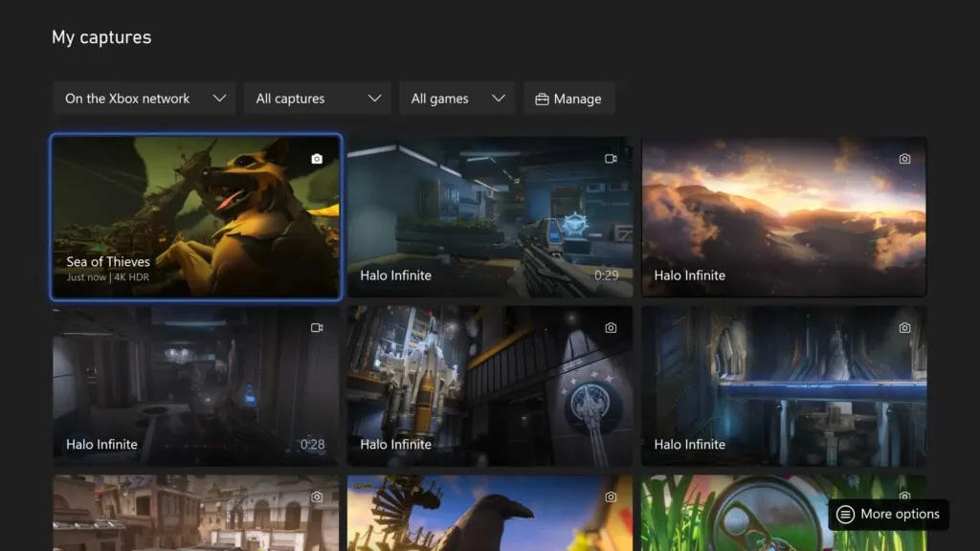This screenshot has height=551, width=980.
Task: Click the camera icon on the crow screenshot
Action: pos(612,496)
